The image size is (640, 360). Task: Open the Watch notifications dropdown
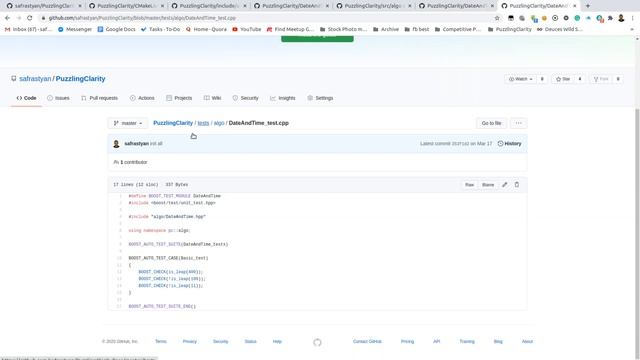click(520, 79)
